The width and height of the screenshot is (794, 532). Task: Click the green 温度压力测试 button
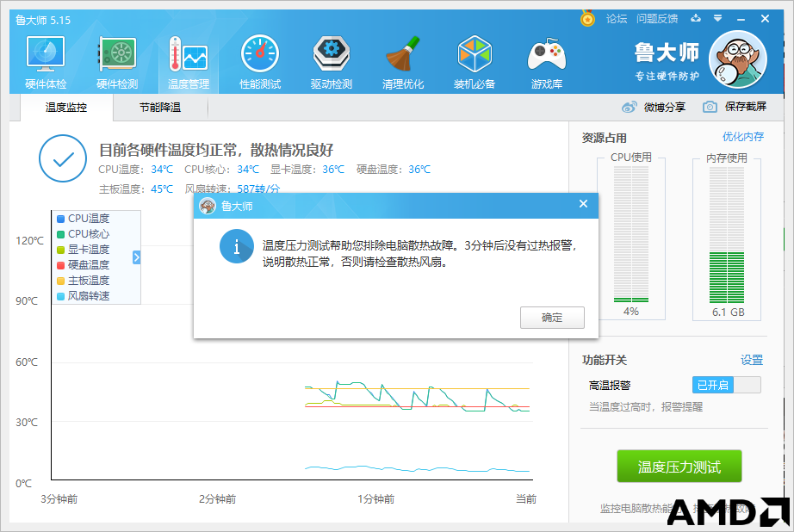(x=679, y=467)
